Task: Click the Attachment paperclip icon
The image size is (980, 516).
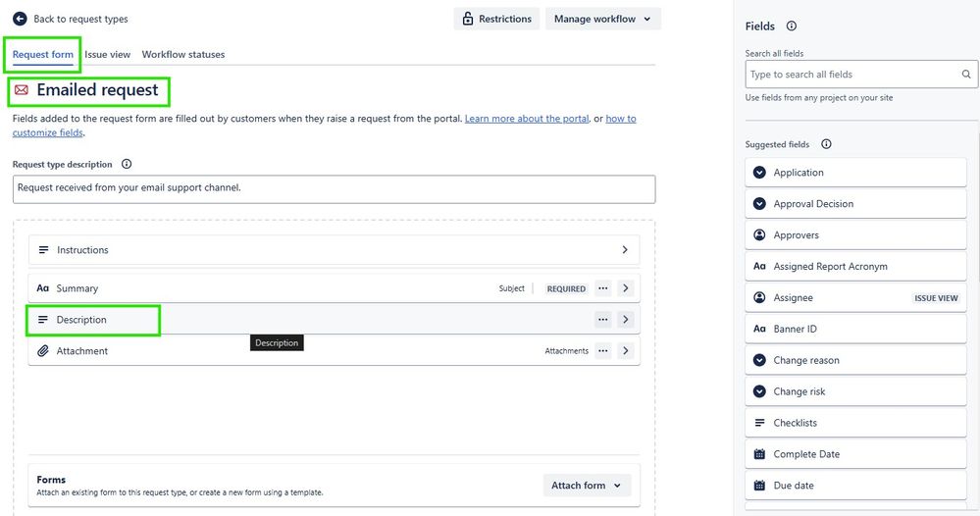Action: [42, 350]
